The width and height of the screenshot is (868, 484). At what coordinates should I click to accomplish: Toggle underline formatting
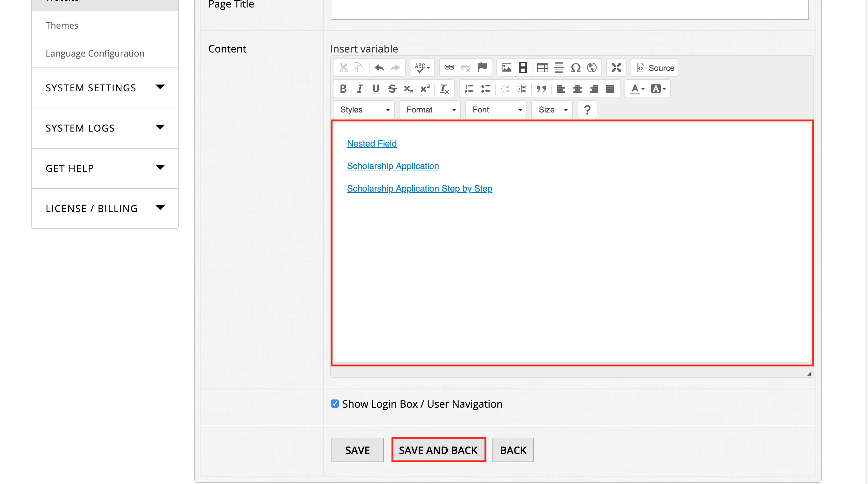376,89
